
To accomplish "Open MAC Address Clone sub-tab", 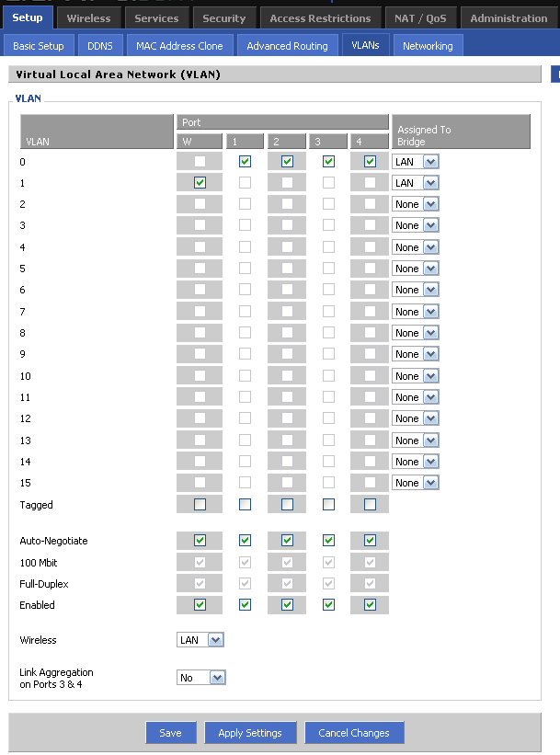I will click(x=179, y=46).
